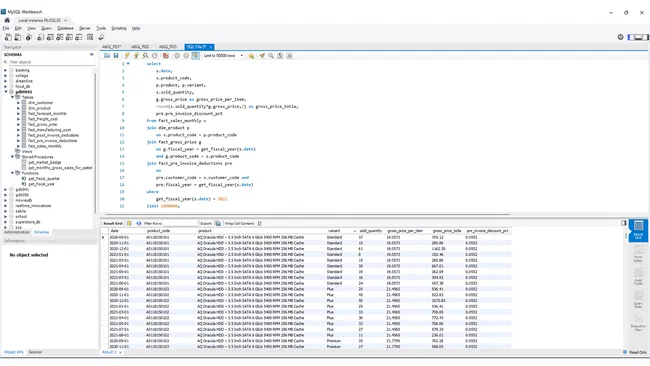650x366 pixels.
Task: Open find panel magnifier icon
Action: point(271,56)
